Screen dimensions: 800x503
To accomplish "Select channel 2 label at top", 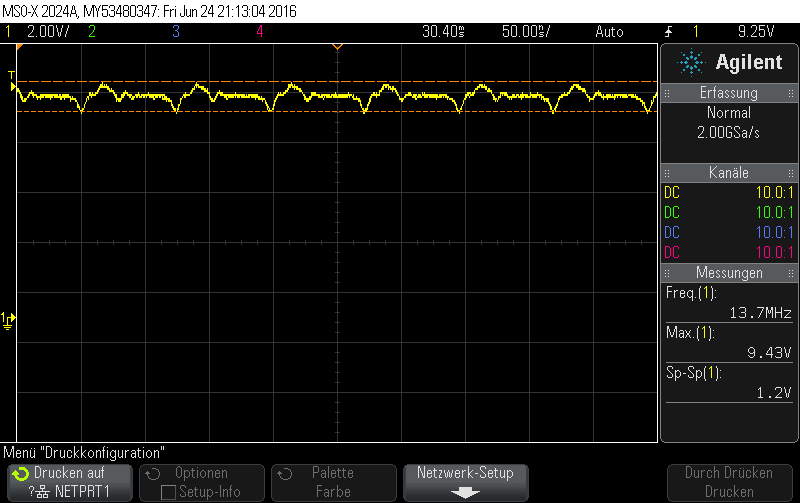I will 92,32.
